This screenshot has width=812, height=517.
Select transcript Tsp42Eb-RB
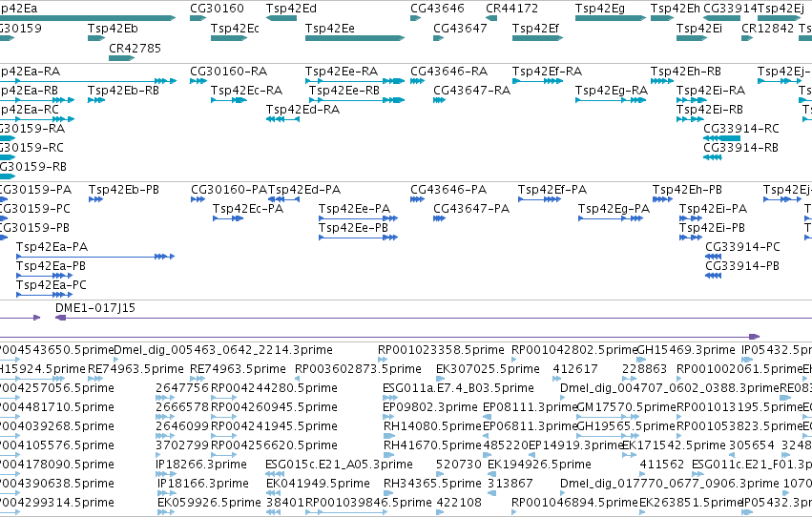tap(123, 90)
